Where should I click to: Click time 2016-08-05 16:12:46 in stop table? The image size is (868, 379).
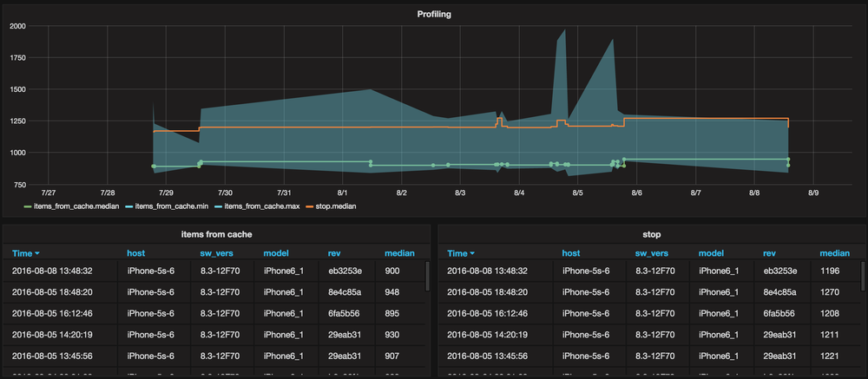click(x=487, y=313)
